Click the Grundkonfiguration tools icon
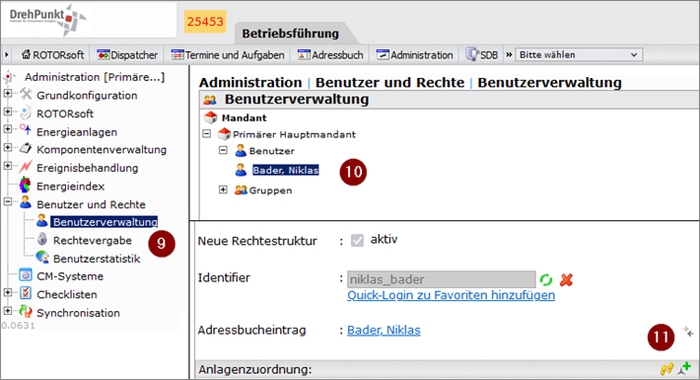 pos(26,94)
